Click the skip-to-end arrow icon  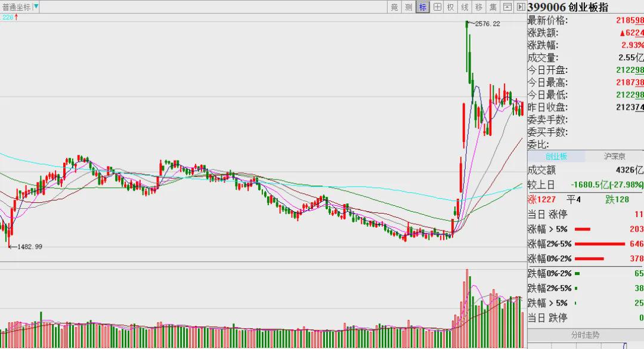(521, 7)
